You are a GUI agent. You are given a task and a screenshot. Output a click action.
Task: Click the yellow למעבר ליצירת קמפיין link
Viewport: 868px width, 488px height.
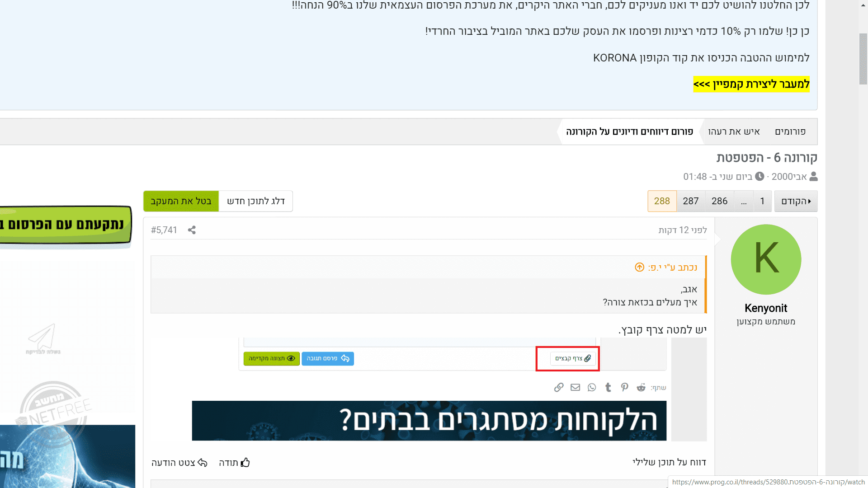pyautogui.click(x=751, y=84)
